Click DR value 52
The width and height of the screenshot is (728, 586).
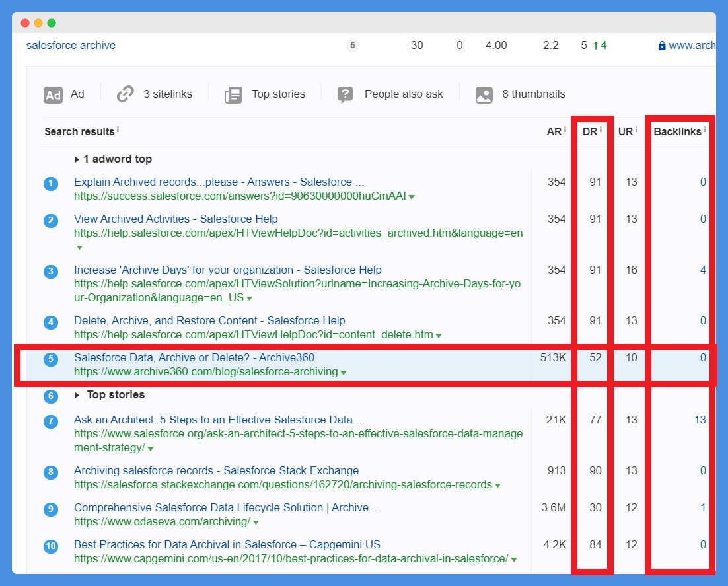(595, 357)
